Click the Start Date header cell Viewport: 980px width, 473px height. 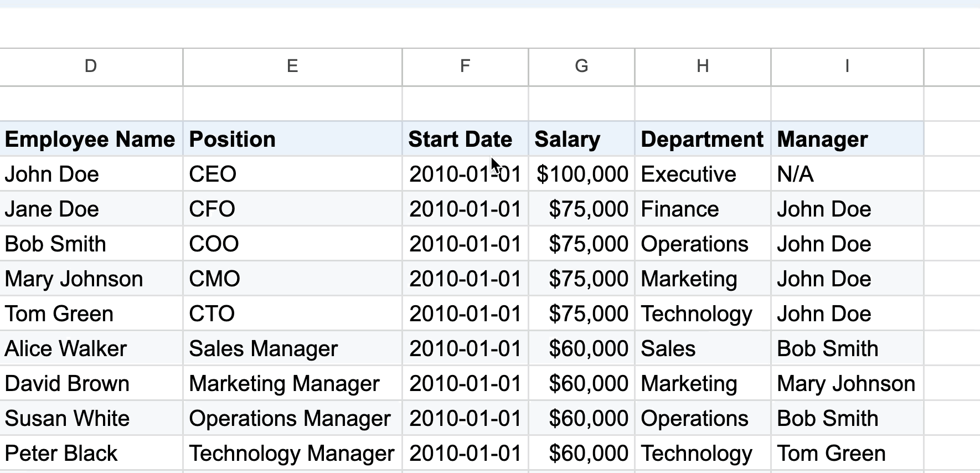click(460, 140)
